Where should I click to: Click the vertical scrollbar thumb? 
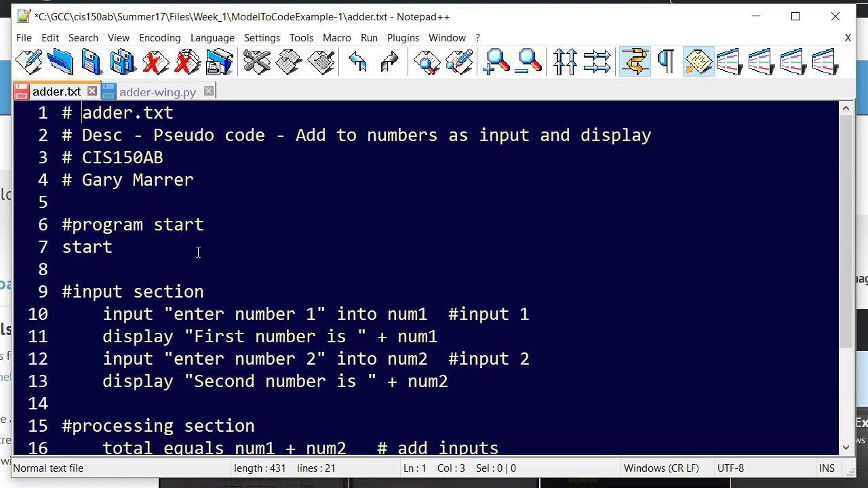point(846,232)
